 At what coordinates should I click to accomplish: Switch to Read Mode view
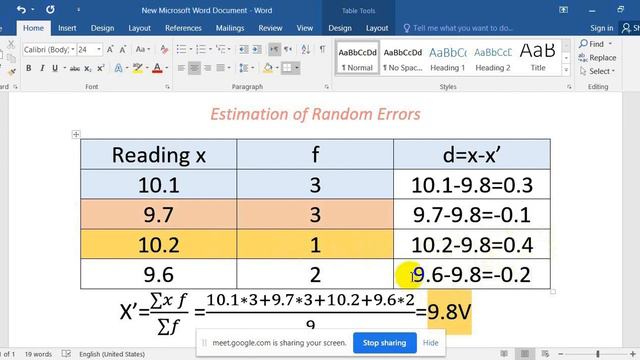[504, 353]
